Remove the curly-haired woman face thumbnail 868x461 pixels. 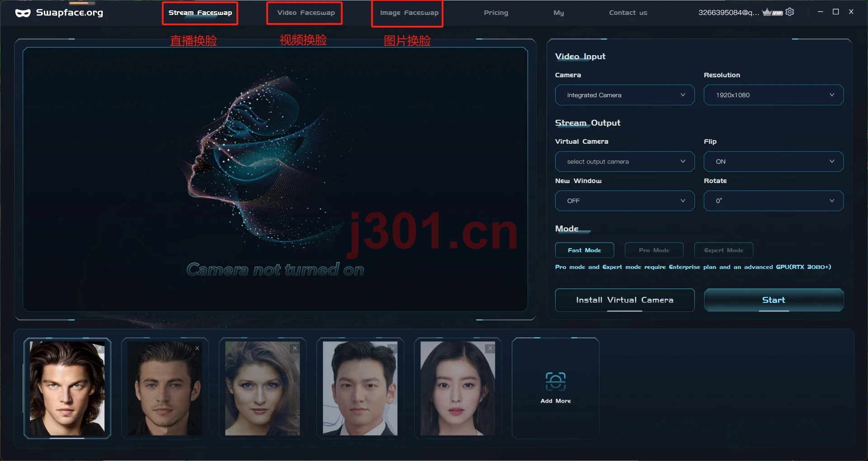point(295,348)
